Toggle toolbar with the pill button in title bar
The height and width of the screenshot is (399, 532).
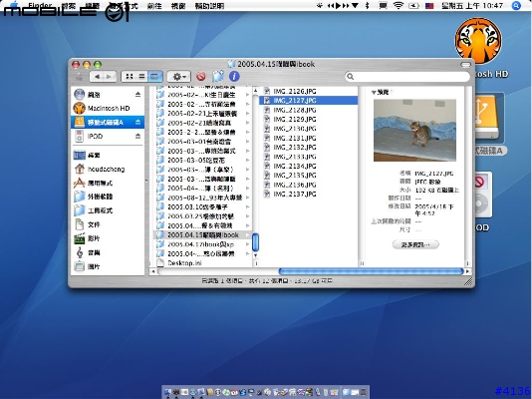click(466, 64)
